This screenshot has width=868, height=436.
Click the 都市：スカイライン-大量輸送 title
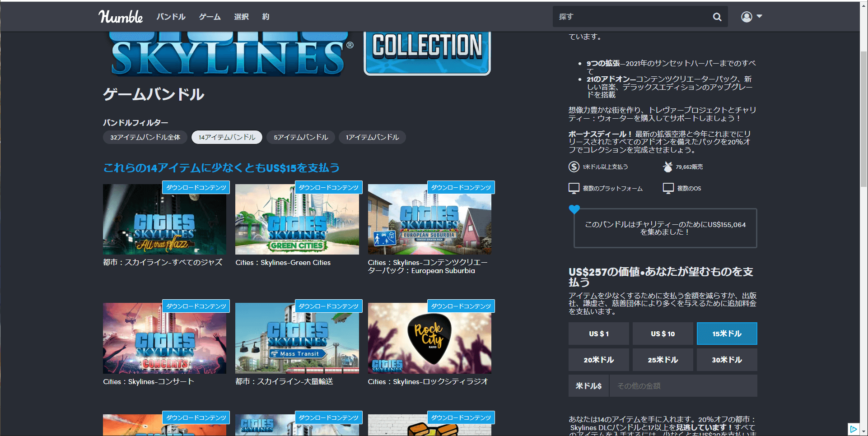tap(284, 382)
